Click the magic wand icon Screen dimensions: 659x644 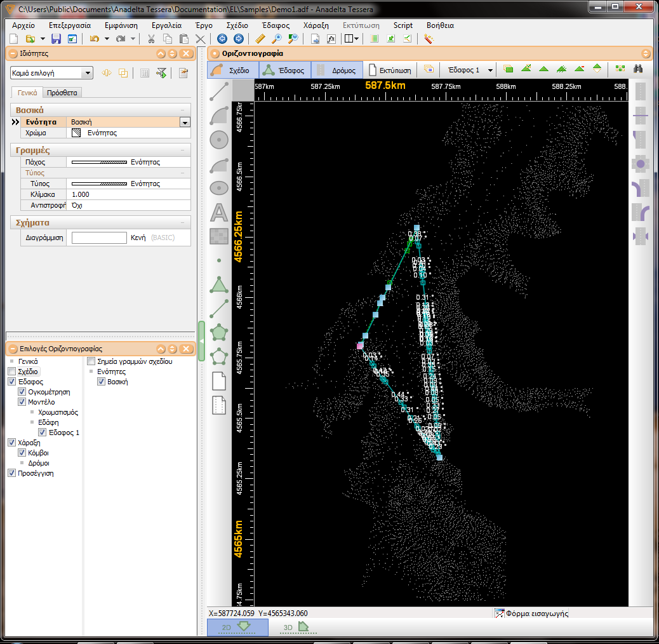coord(429,39)
